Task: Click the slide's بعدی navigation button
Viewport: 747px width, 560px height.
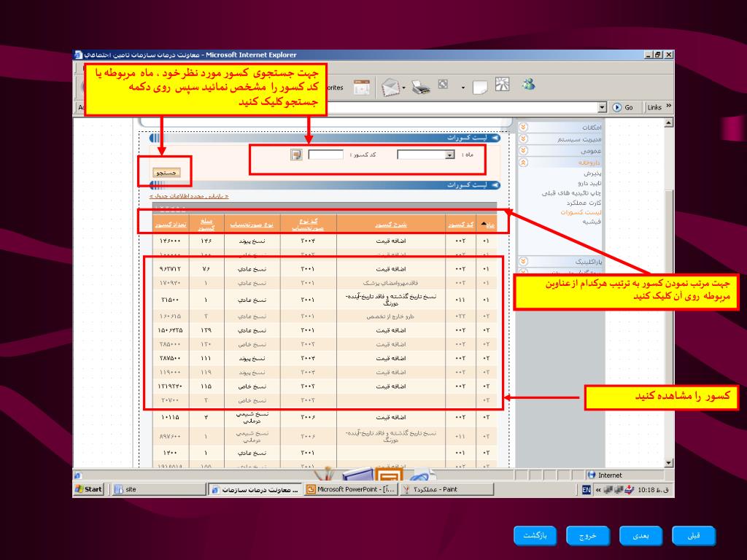Action: (640, 536)
